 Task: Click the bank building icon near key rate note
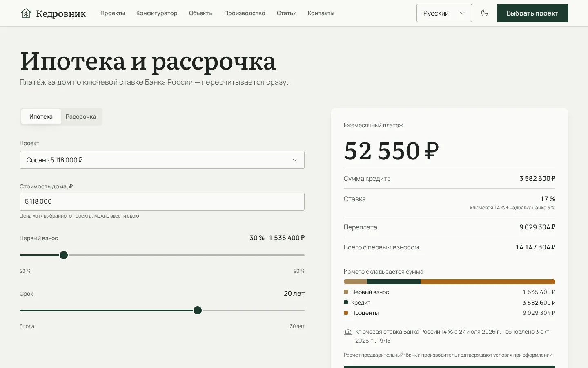coord(348,332)
